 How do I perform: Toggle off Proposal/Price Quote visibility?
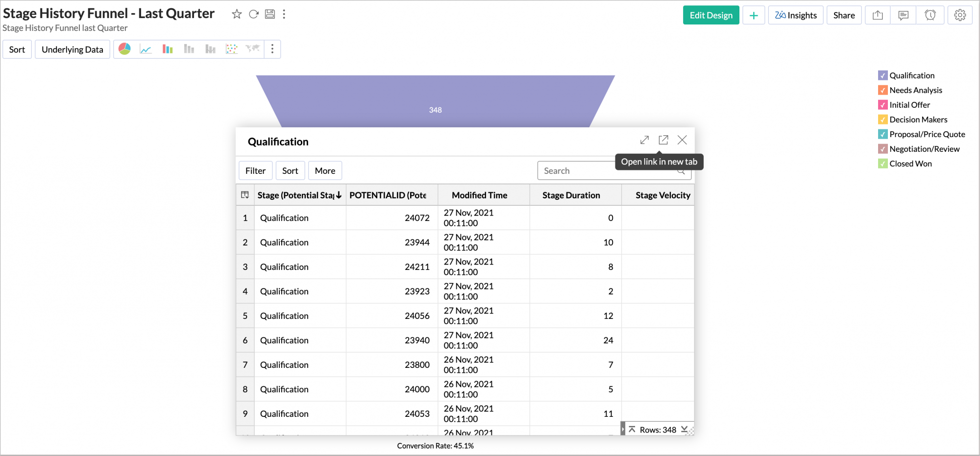[x=883, y=134]
